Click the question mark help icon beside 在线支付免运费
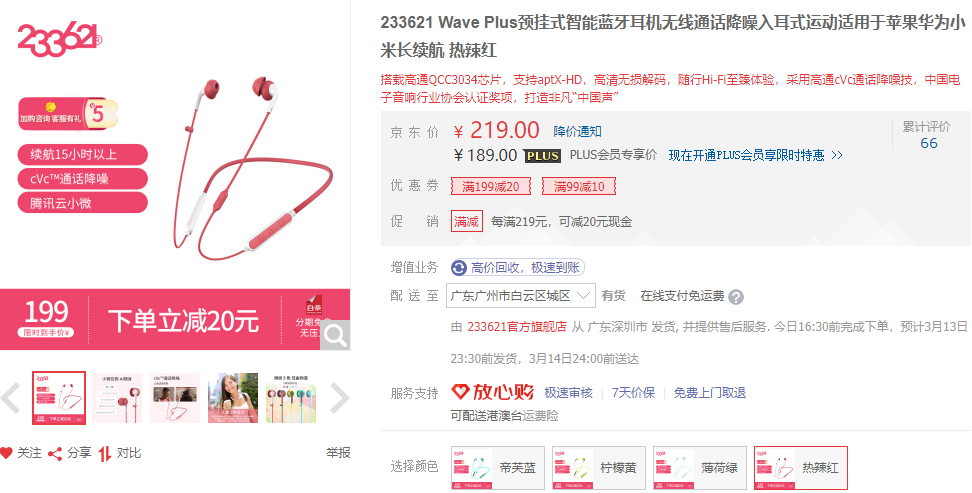This screenshot has height=493, width=972. 736,297
